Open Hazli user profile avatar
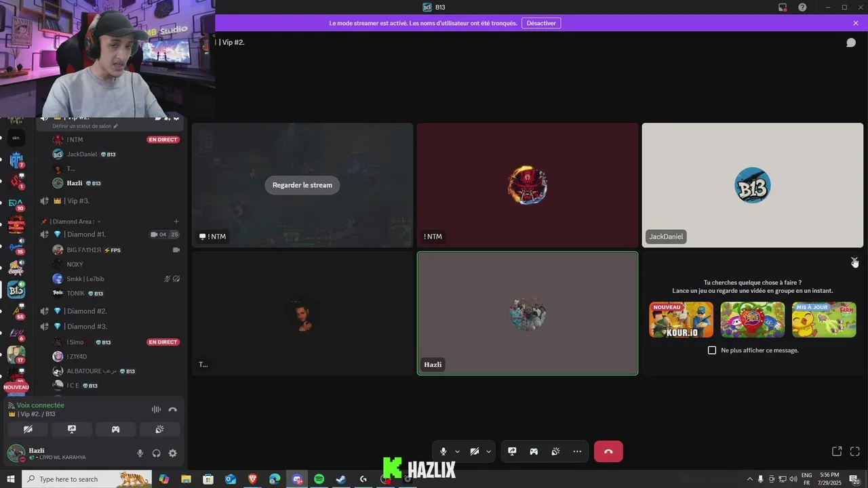 pyautogui.click(x=16, y=453)
